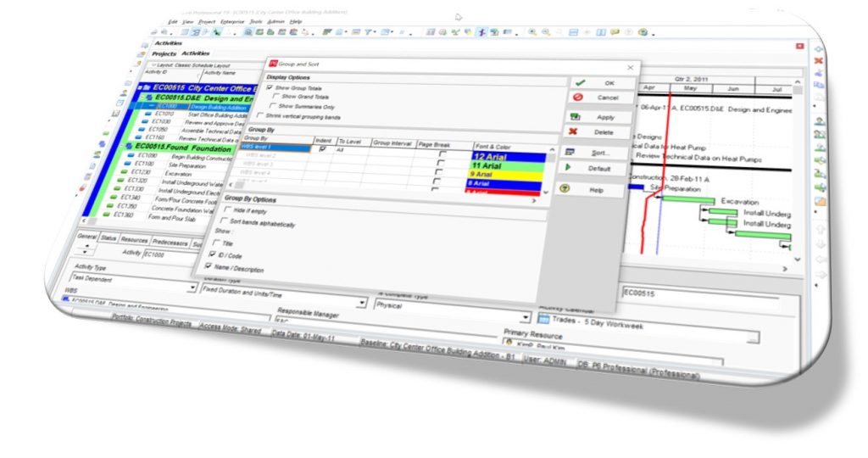Viewport: 868px width, 458px height.
Task: Click the P6 logo icon in Group and Sort title
Action: (272, 64)
